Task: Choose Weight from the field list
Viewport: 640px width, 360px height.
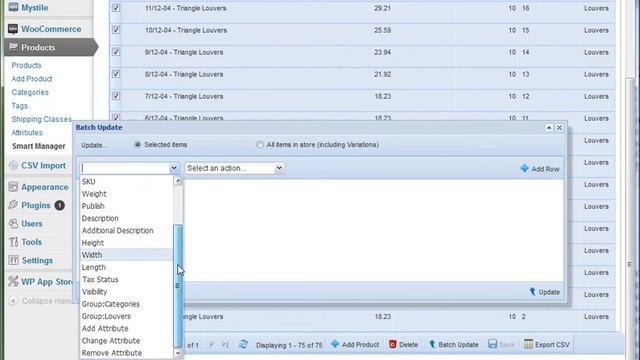Action: 126,194
